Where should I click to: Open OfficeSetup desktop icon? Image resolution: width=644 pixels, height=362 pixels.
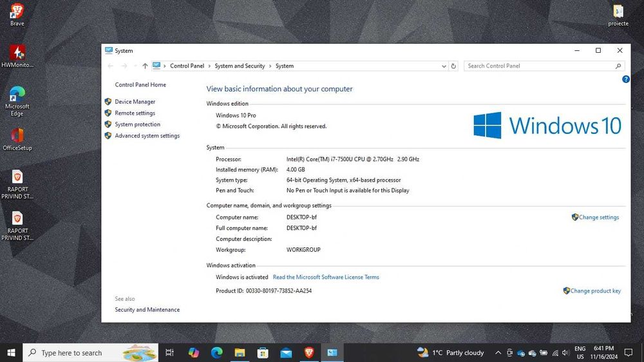(x=17, y=139)
